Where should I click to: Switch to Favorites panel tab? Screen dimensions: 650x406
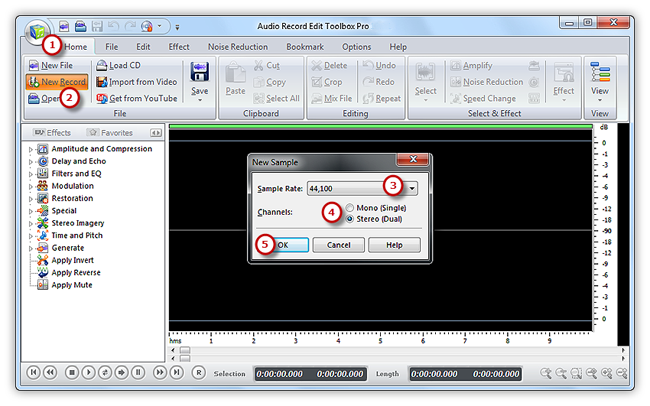click(110, 133)
